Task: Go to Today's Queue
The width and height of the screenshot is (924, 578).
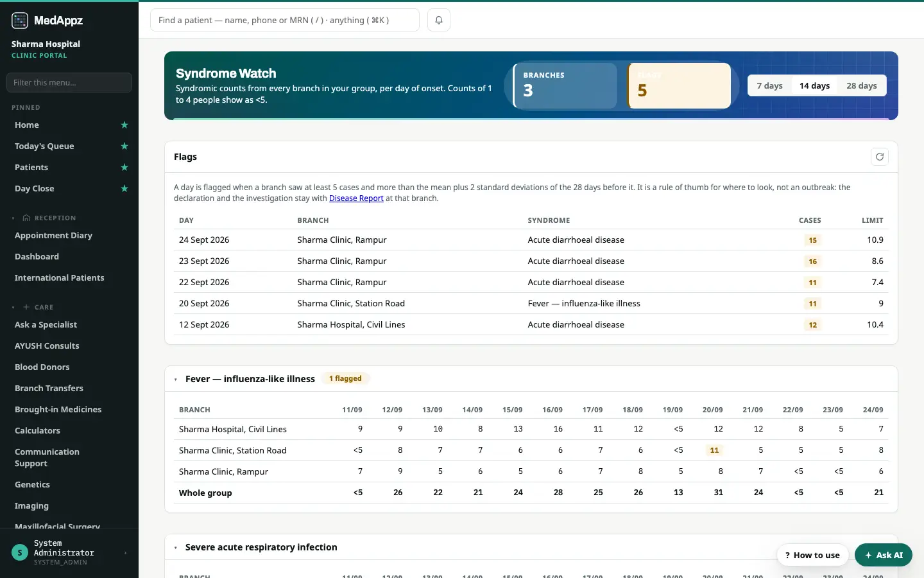Action: (44, 146)
